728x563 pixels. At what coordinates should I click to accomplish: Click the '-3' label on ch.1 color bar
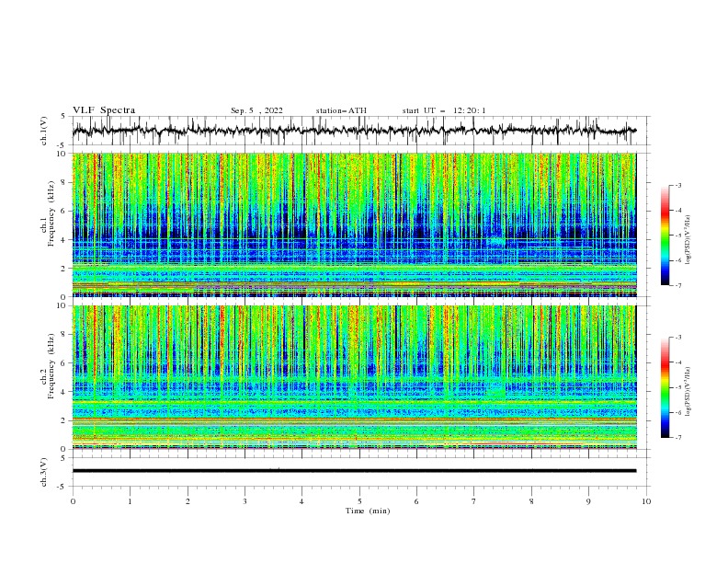coord(677,185)
